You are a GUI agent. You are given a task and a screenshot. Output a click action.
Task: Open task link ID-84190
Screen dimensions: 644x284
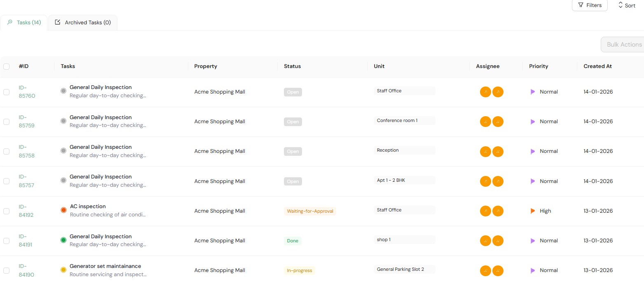(26, 270)
